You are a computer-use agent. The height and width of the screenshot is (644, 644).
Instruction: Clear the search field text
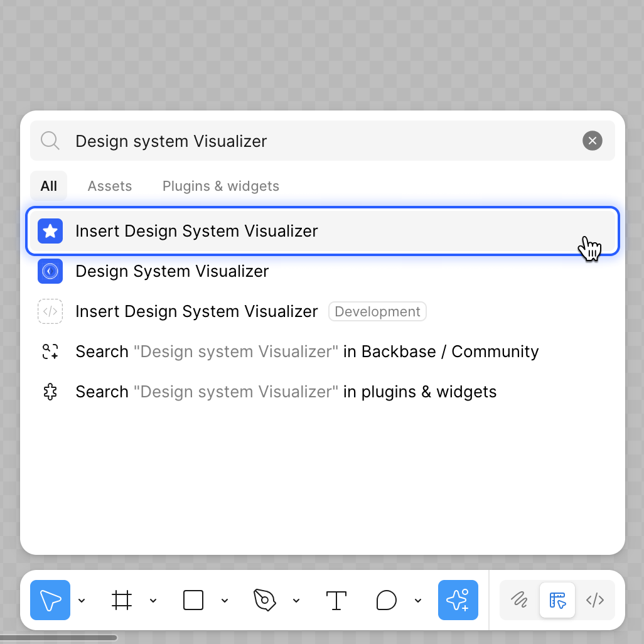coord(592,141)
